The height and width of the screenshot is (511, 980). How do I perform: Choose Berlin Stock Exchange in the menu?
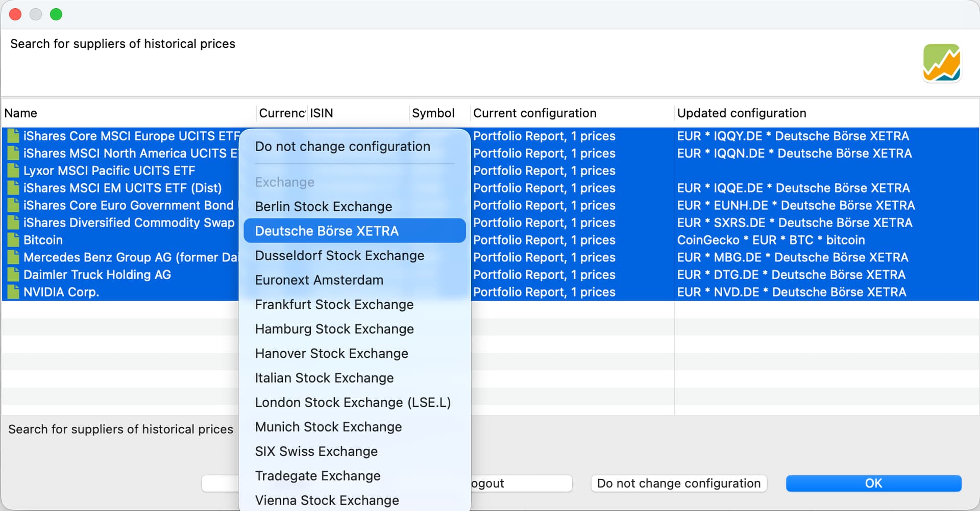324,206
